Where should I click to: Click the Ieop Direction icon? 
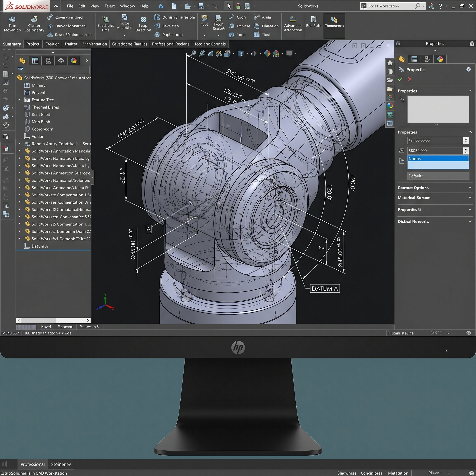point(143,20)
